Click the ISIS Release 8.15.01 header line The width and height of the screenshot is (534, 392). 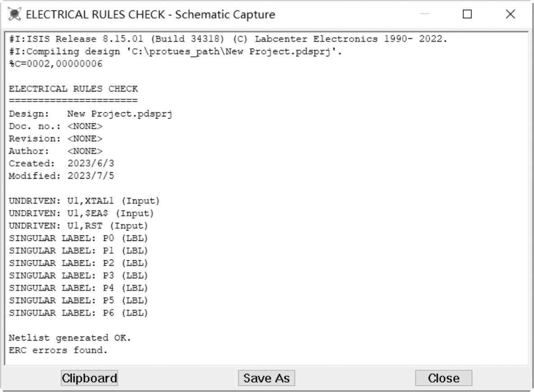228,39
